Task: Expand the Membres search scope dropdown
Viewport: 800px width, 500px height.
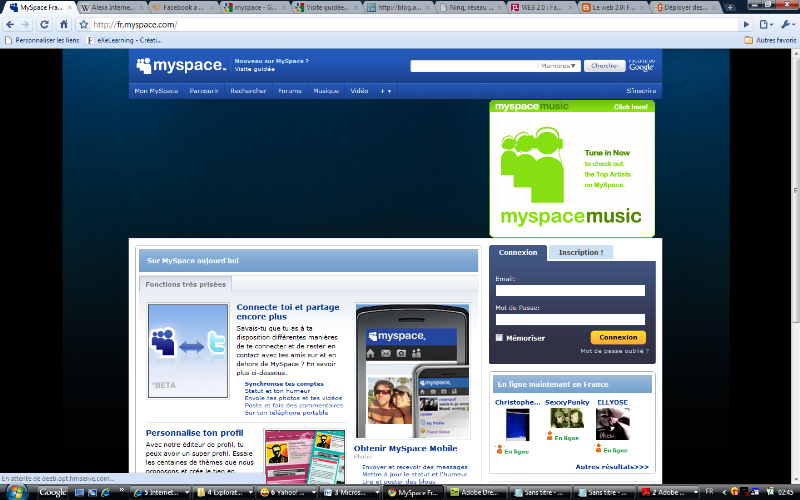Action: coord(559,66)
